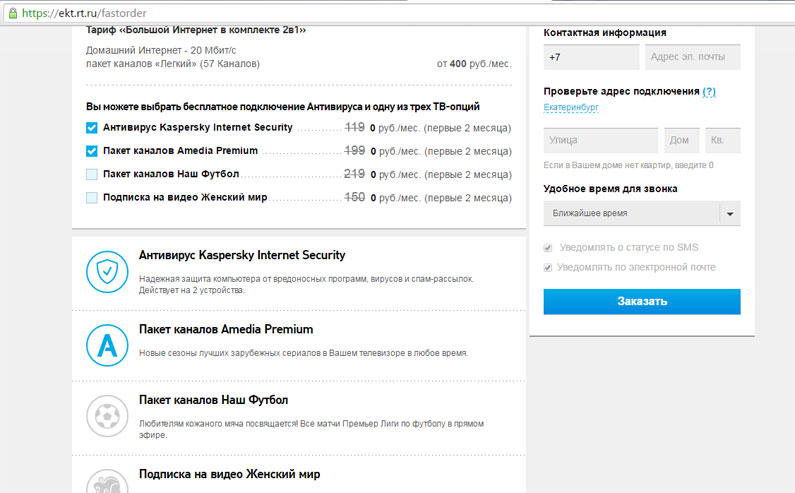Toggle email notification checkbox
The height and width of the screenshot is (493, 795).
coord(548,268)
